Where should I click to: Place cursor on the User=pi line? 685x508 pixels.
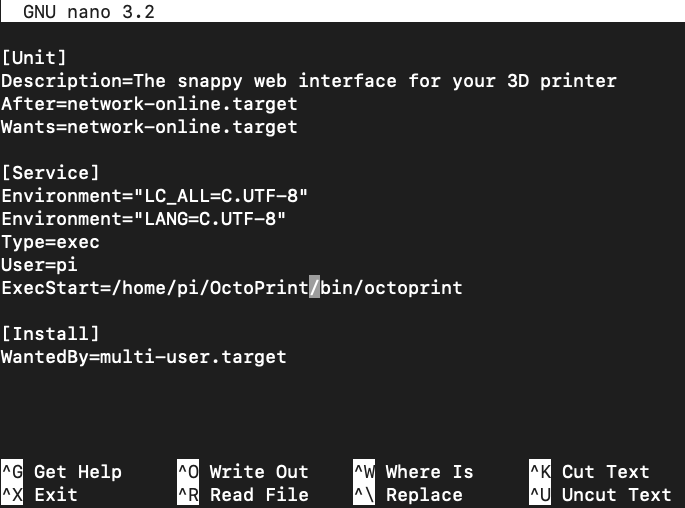pyautogui.click(x=39, y=265)
